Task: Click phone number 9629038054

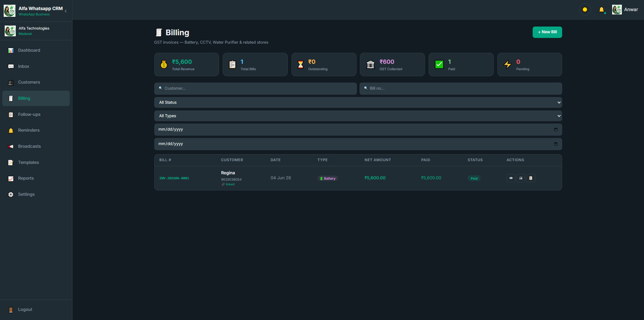Action: pos(231,180)
